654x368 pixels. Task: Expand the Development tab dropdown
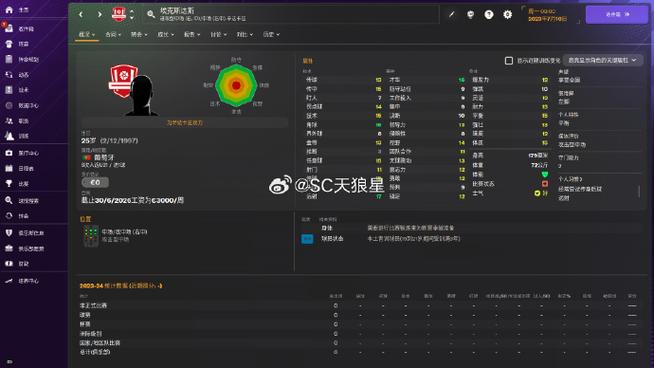166,35
